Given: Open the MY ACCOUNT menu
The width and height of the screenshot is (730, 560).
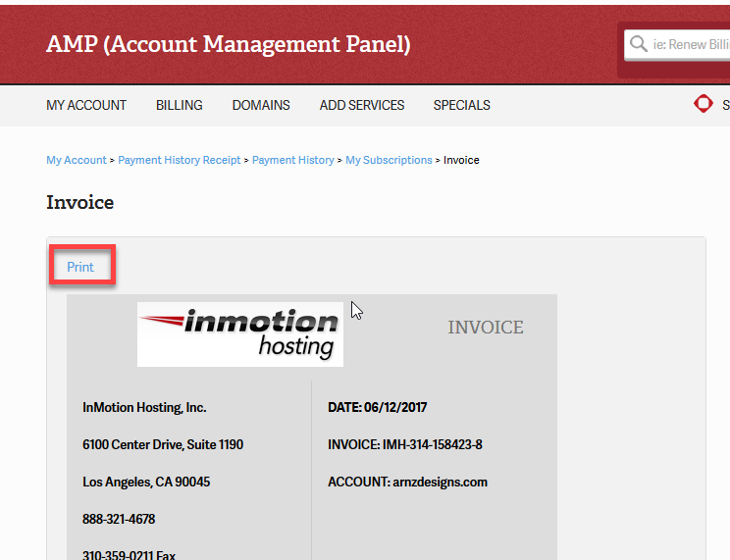Looking at the screenshot, I should tap(86, 105).
